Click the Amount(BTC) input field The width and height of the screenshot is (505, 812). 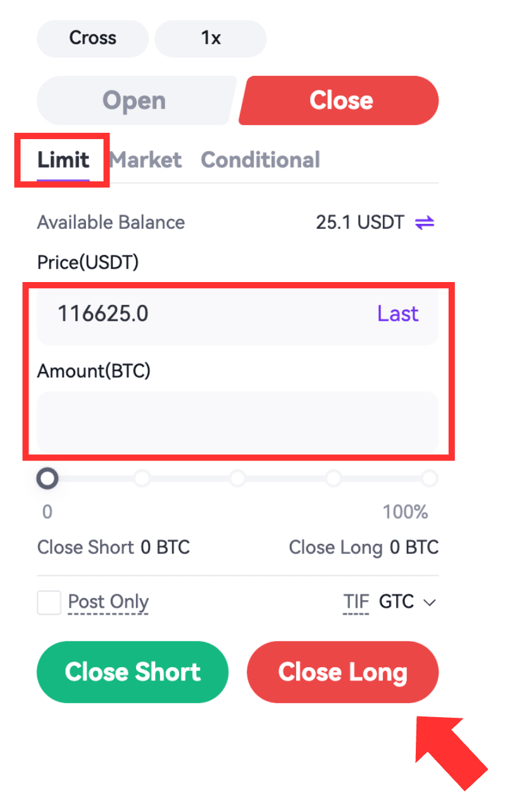pyautogui.click(x=237, y=422)
